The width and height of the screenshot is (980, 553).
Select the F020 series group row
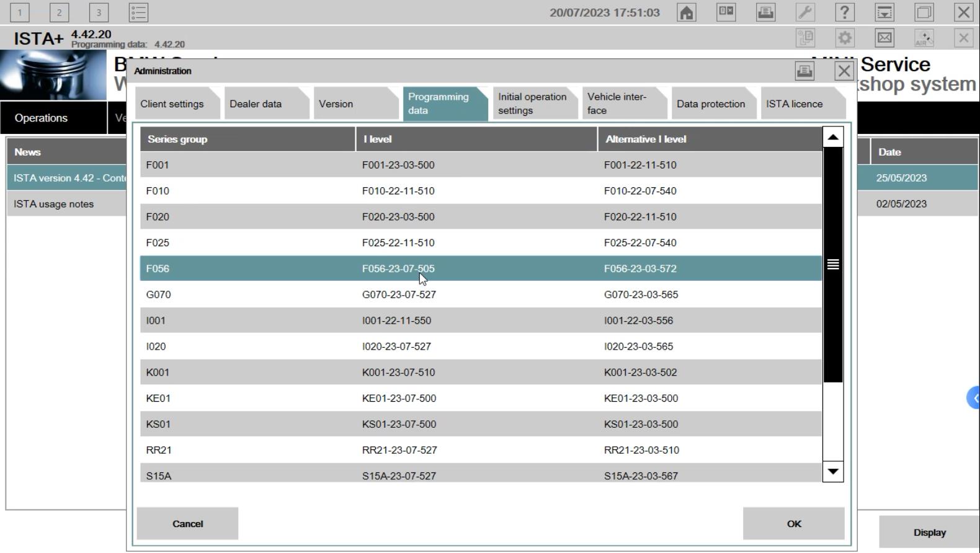tap(481, 217)
